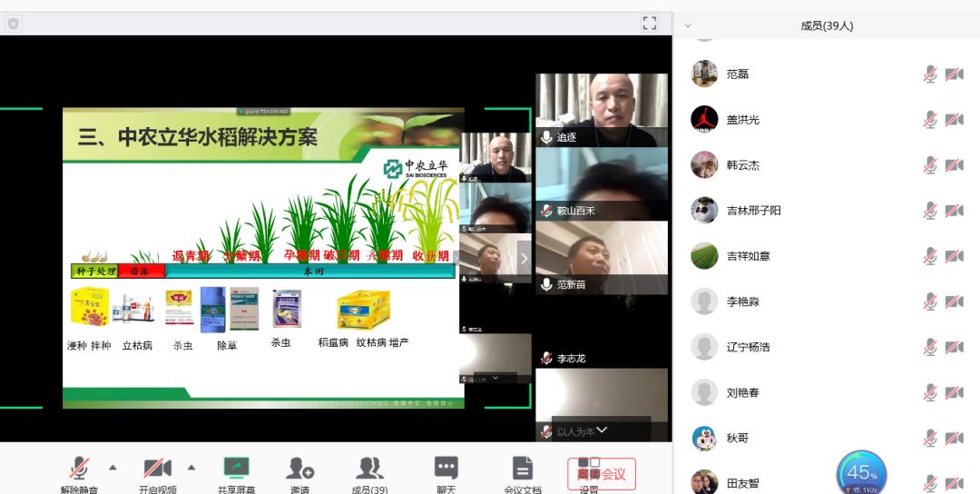Click the 共享屏幕 share screen icon
Screen dimensions: 980x494
click(x=236, y=467)
